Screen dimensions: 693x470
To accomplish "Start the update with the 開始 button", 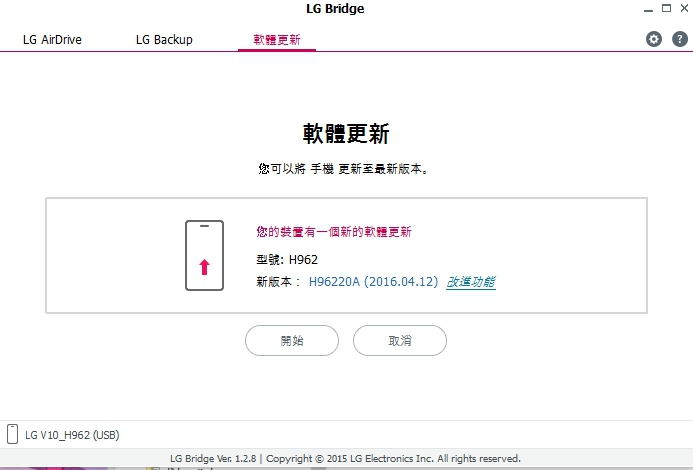I will tap(292, 340).
